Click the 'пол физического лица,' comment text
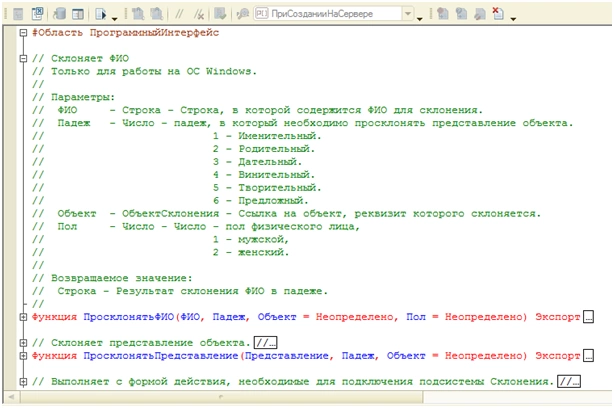The width and height of the screenshot is (614, 408). [293, 226]
